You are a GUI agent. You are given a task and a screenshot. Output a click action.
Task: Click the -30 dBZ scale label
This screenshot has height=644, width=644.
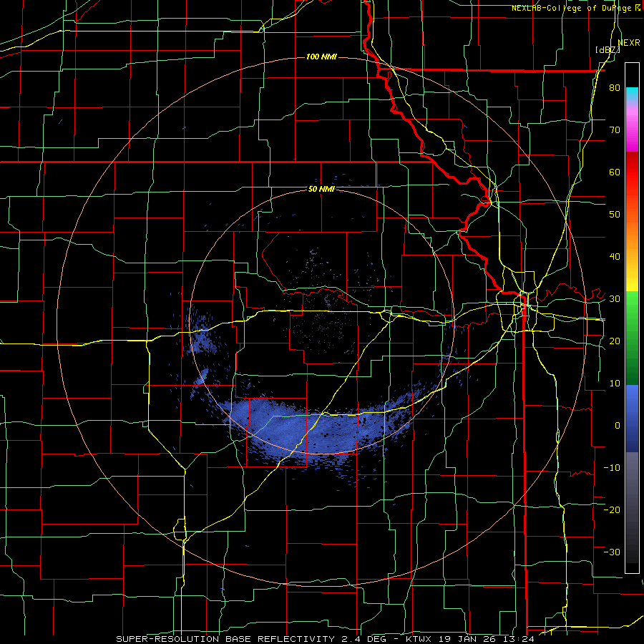612,552
